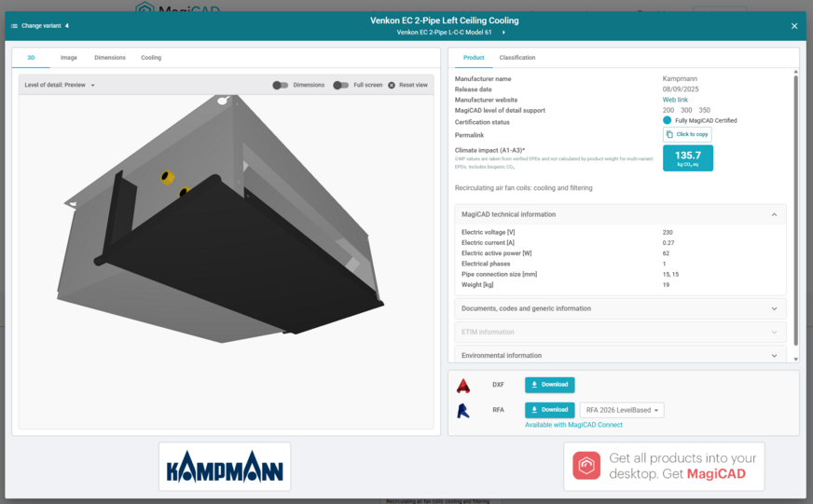Open the manufacturer Web link
Screen dimensions: 813x504
675,100
